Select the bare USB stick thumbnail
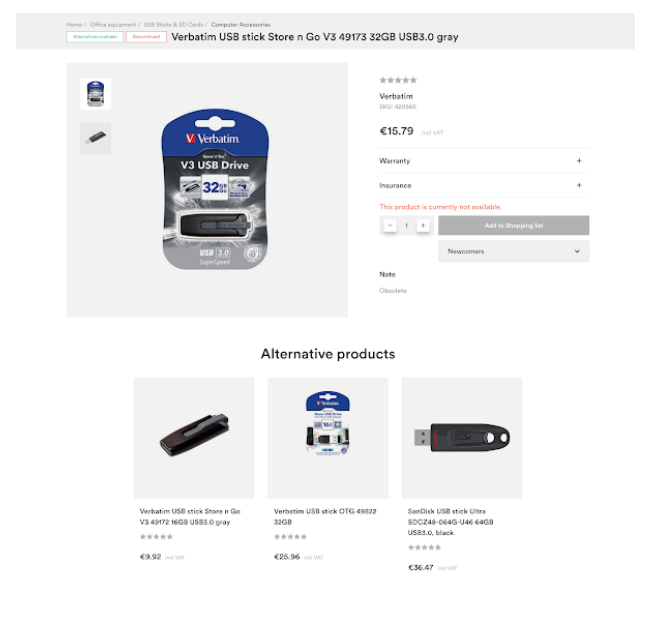The width and height of the screenshot is (650, 622). [x=95, y=138]
